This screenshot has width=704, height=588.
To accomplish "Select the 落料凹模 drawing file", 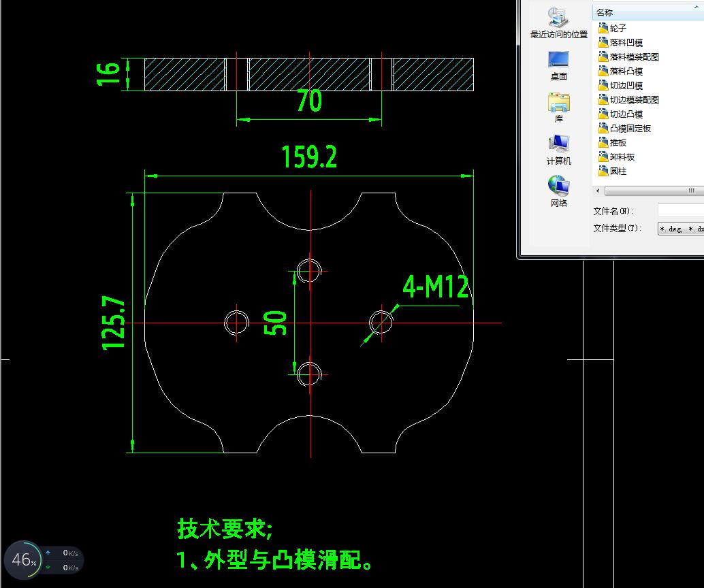I will pos(621,43).
